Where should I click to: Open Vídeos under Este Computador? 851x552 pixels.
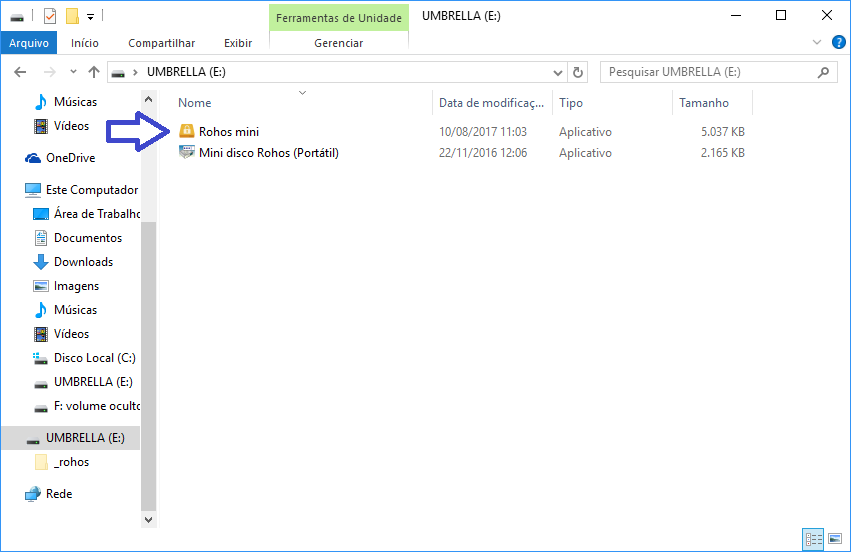[x=61, y=334]
